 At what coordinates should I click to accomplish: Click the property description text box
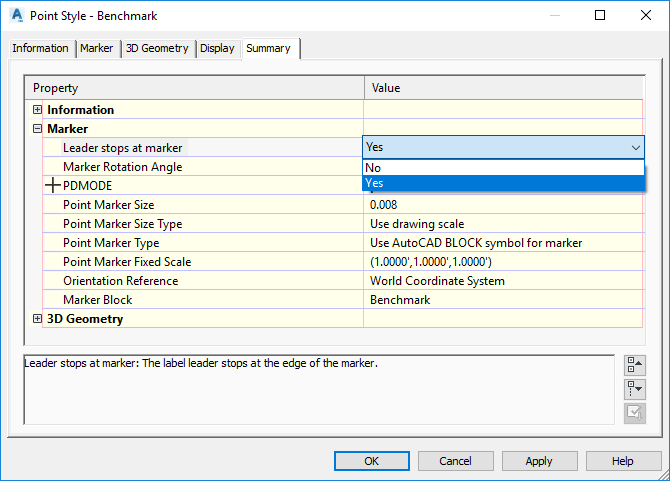(x=319, y=389)
